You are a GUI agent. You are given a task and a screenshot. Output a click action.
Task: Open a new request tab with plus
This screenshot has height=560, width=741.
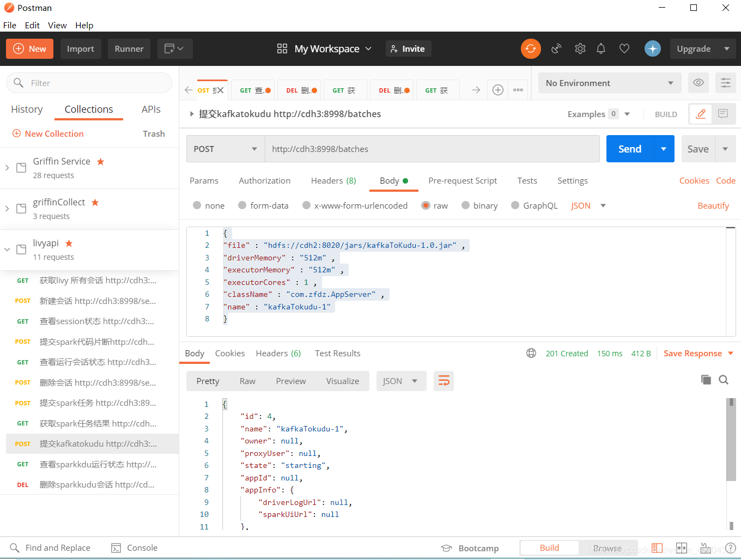click(x=498, y=90)
